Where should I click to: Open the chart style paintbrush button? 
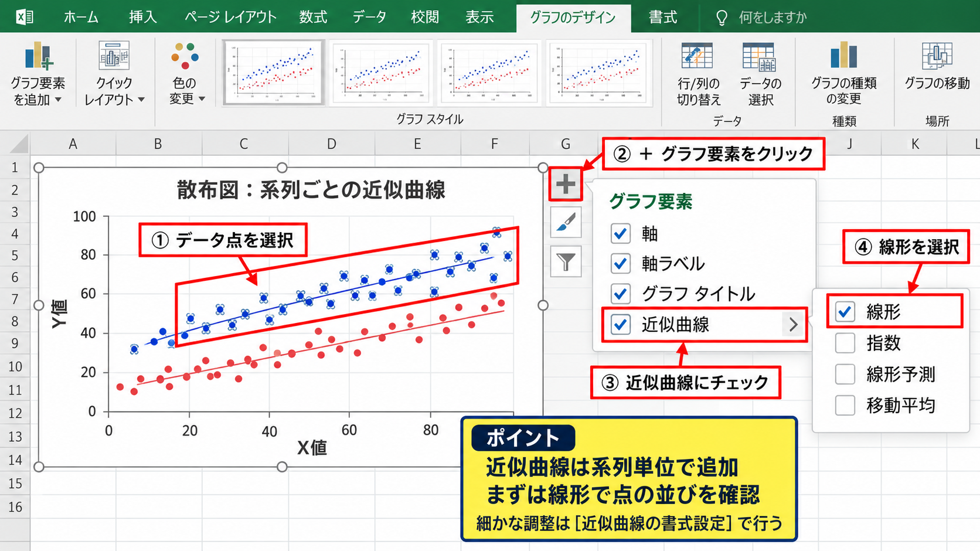[566, 223]
